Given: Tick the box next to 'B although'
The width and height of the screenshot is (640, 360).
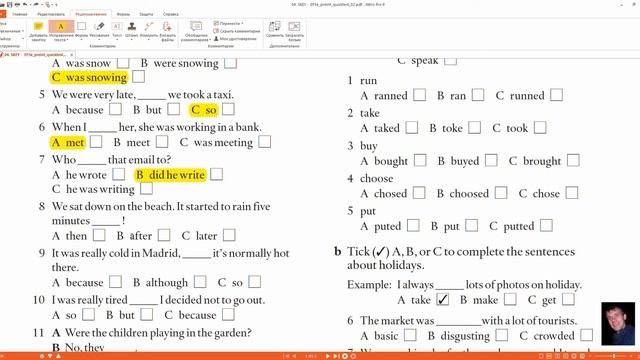Looking at the screenshot, I should click(200, 282).
